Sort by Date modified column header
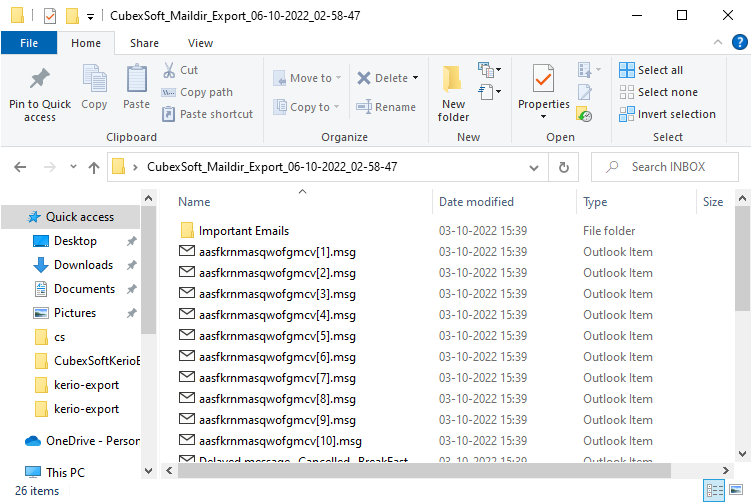This screenshot has width=752, height=503. coord(476,202)
